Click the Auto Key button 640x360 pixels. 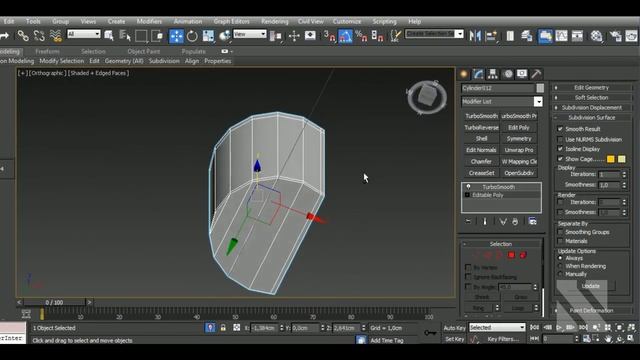click(x=454, y=328)
